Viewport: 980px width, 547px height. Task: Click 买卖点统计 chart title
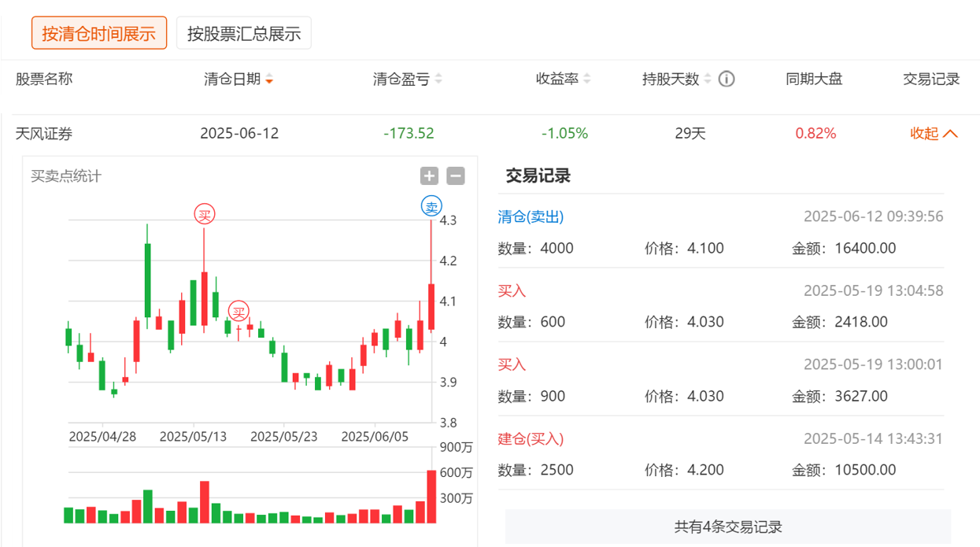(66, 176)
